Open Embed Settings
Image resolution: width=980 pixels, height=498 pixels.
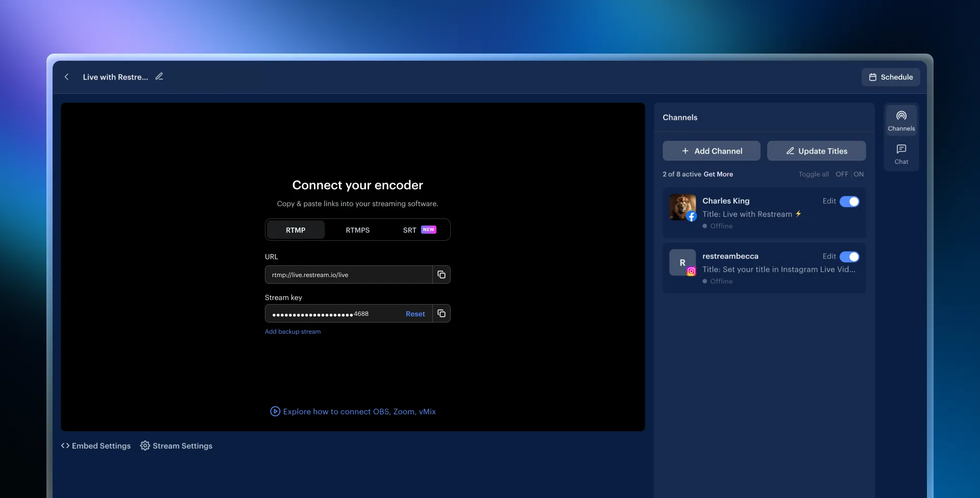click(96, 445)
